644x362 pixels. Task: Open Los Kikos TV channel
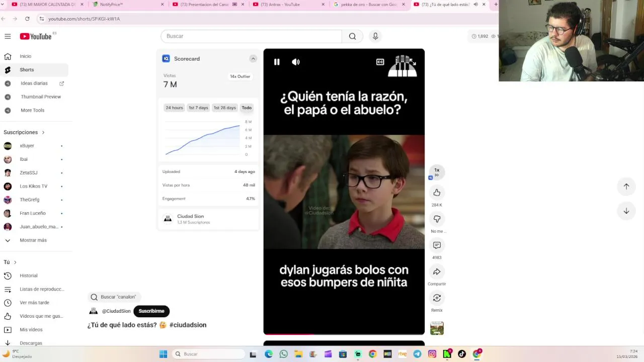(33, 186)
